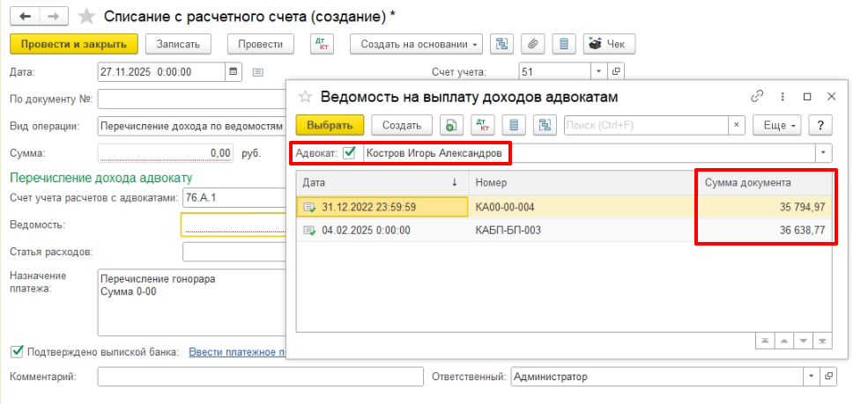Get link via chain icon in dialog header
Viewport: 868px width, 404px height.
[757, 97]
